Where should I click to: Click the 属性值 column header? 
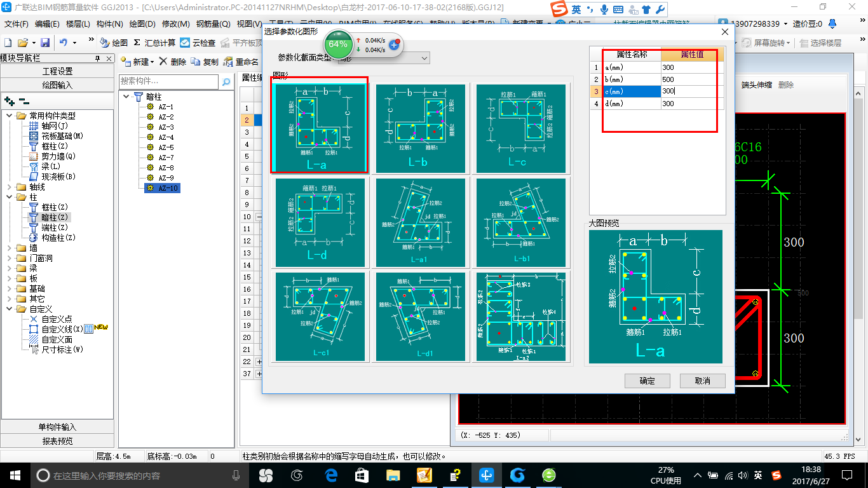tap(693, 55)
